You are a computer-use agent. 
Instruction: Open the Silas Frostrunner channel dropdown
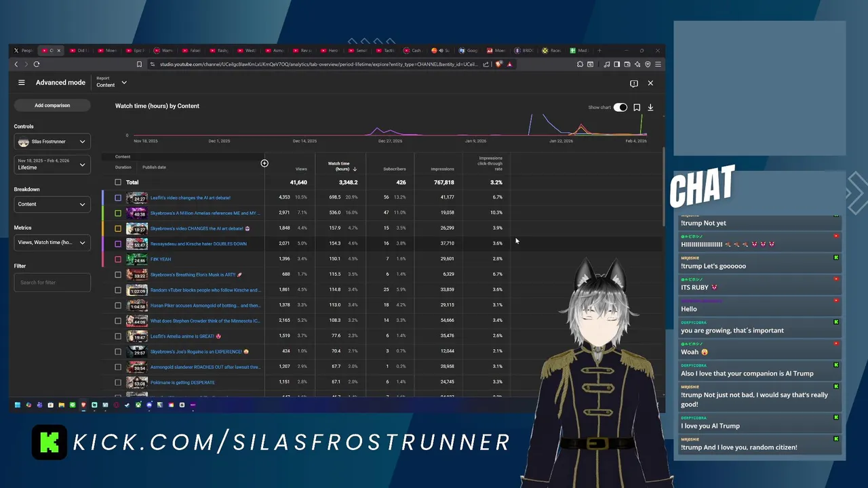tap(52, 142)
